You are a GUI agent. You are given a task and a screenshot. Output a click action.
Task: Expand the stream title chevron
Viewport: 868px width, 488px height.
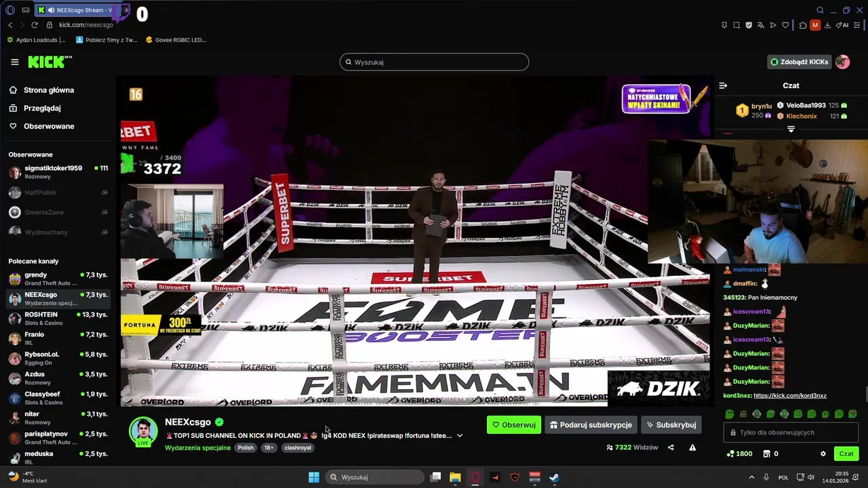point(459,436)
